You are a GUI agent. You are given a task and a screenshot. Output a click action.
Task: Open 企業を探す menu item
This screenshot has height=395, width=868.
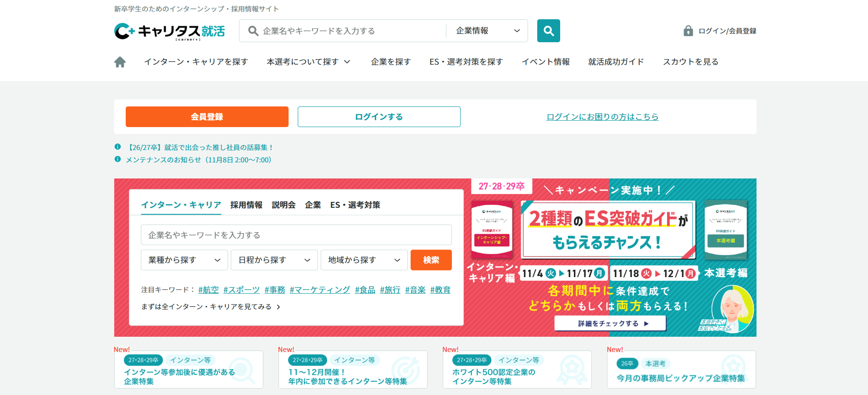pos(391,62)
